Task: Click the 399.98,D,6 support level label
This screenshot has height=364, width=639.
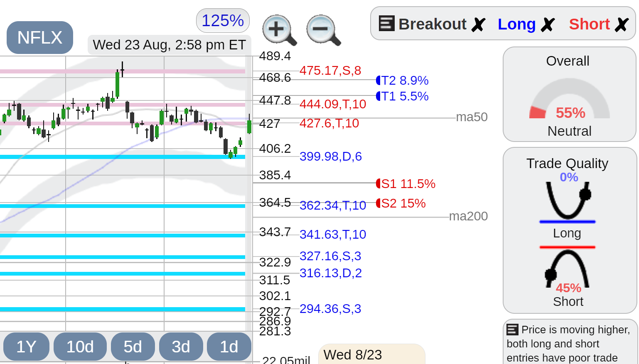Action: pyautogui.click(x=331, y=156)
